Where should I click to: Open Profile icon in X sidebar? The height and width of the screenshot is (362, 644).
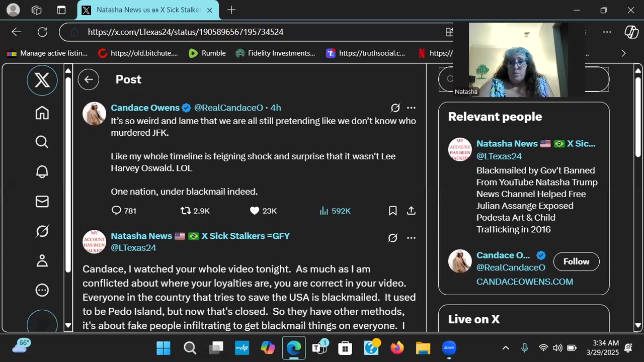pos(42,260)
